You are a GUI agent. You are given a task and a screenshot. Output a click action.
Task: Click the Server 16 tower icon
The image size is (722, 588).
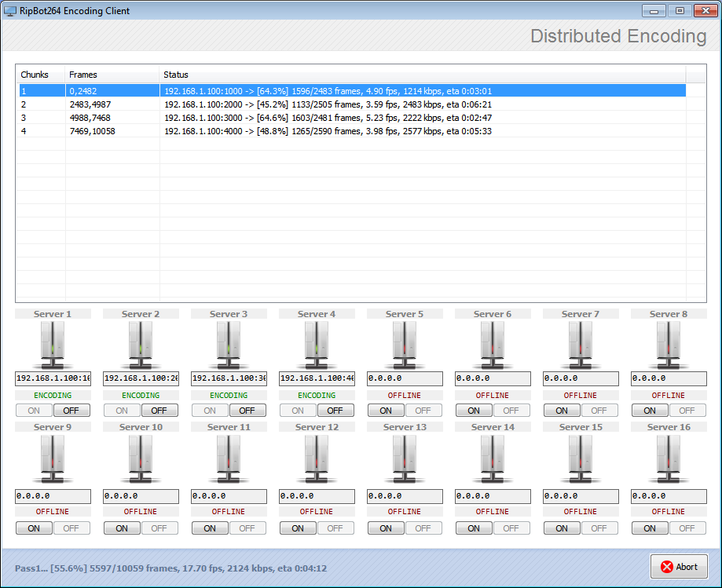[669, 458]
